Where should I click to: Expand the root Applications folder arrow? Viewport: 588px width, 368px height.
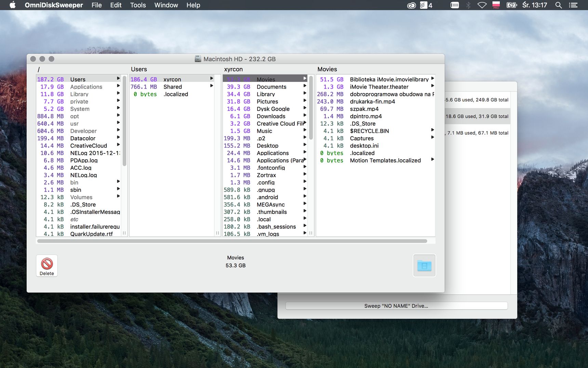[118, 86]
